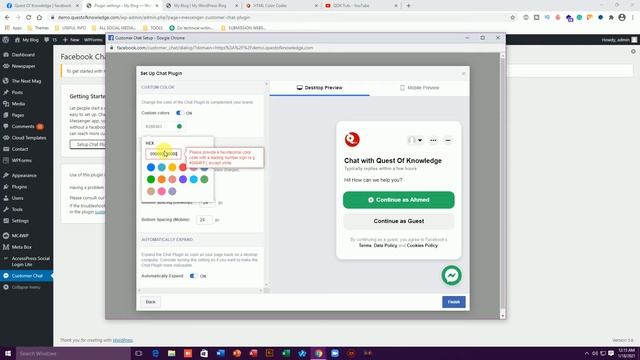Open The Next Mag menu item

pyautogui.click(x=27, y=81)
